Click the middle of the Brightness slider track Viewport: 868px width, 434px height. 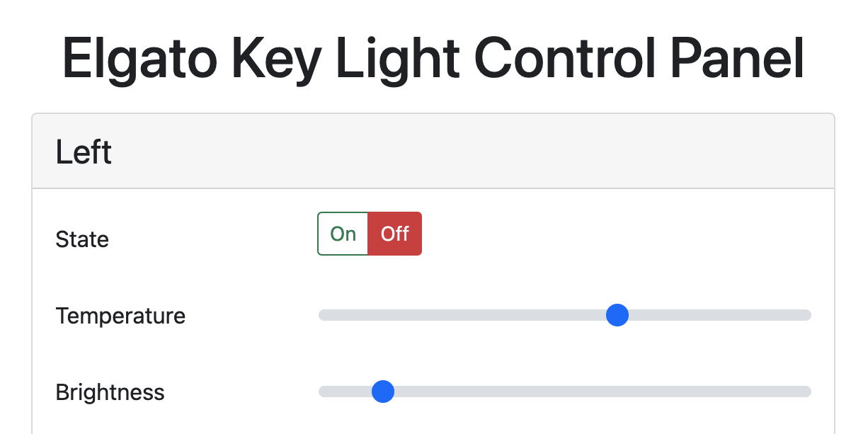(564, 391)
